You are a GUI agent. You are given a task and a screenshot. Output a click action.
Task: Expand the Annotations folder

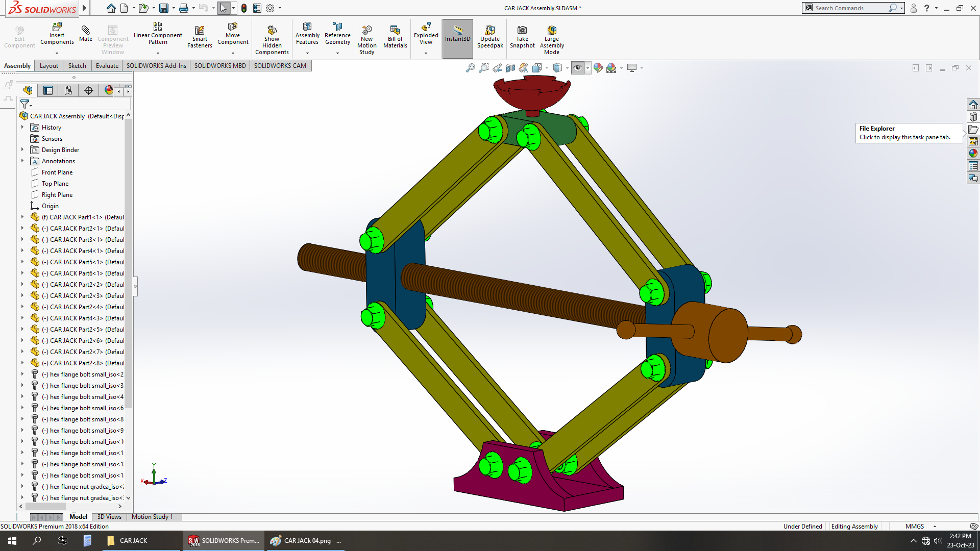[x=22, y=161]
